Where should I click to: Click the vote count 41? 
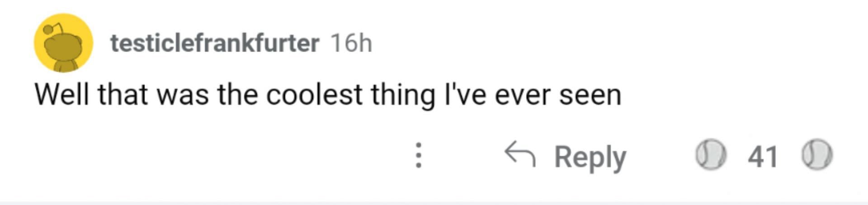coord(763,157)
